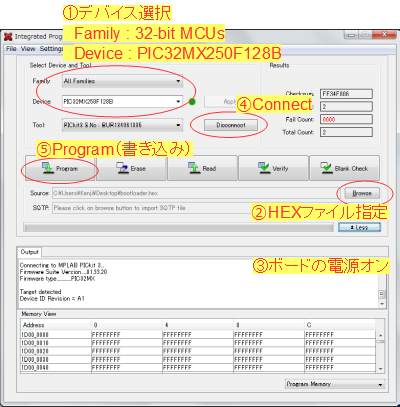Click the green connection status indicator

pyautogui.click(x=192, y=102)
